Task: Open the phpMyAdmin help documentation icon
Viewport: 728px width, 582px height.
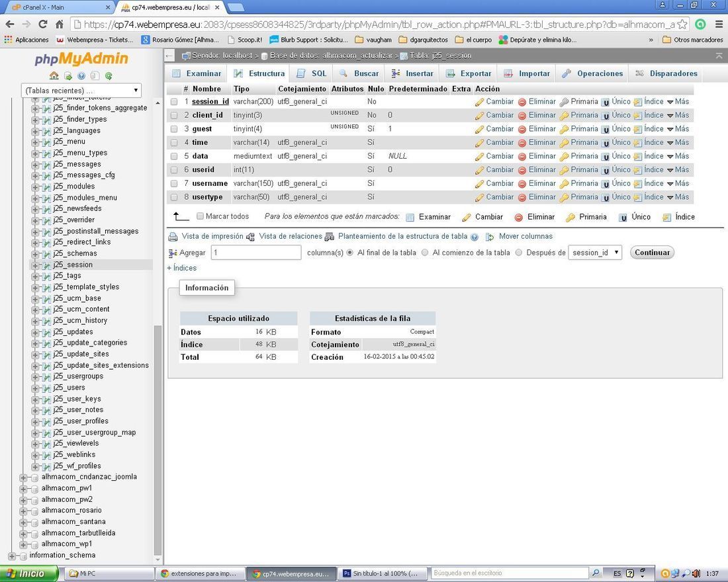Action: coord(81,75)
